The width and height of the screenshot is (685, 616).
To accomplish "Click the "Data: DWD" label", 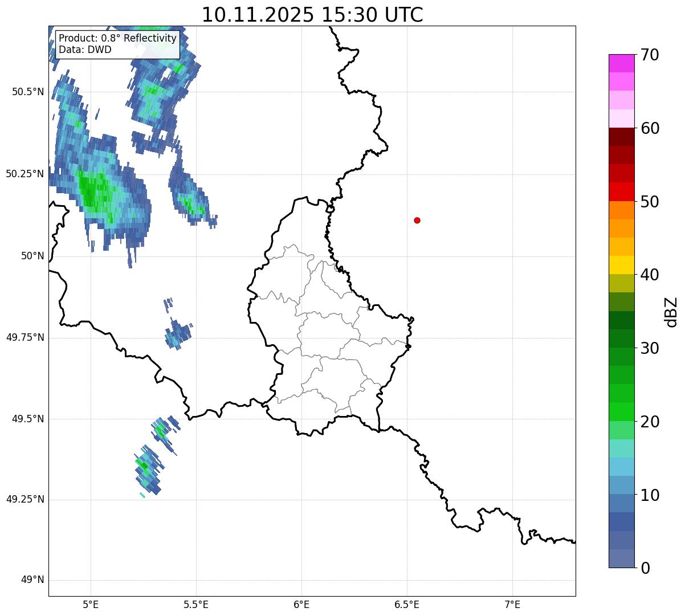I will (85, 50).
